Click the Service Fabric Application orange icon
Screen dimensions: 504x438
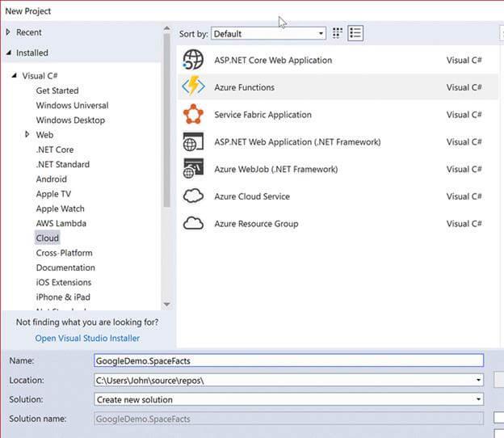point(193,114)
